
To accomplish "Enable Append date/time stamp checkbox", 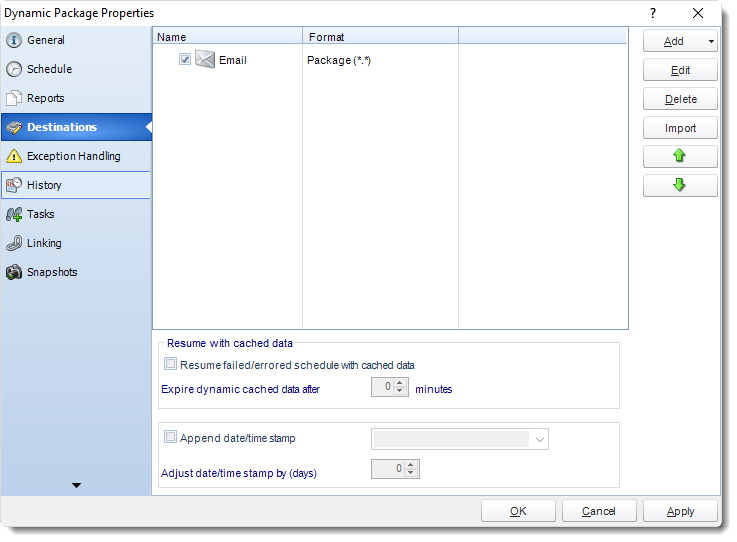I will pos(170,437).
